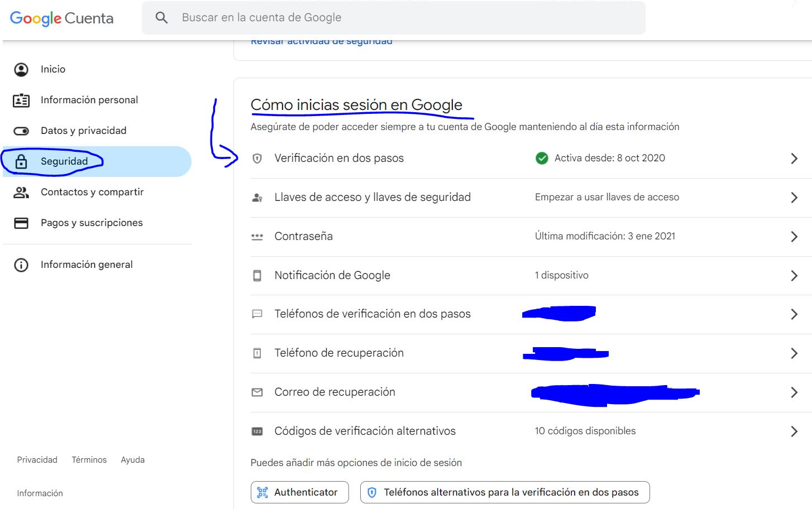
Task: Click the Datos y privacidad toggle icon
Action: pyautogui.click(x=21, y=131)
